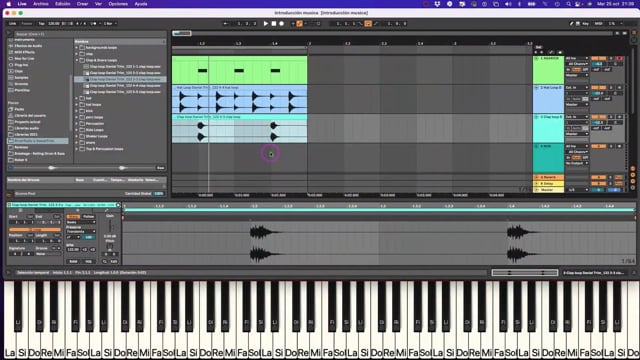Viewport: 640px width, 360px height.
Task: Arm the first MIDI track for recording
Action: tap(620, 58)
